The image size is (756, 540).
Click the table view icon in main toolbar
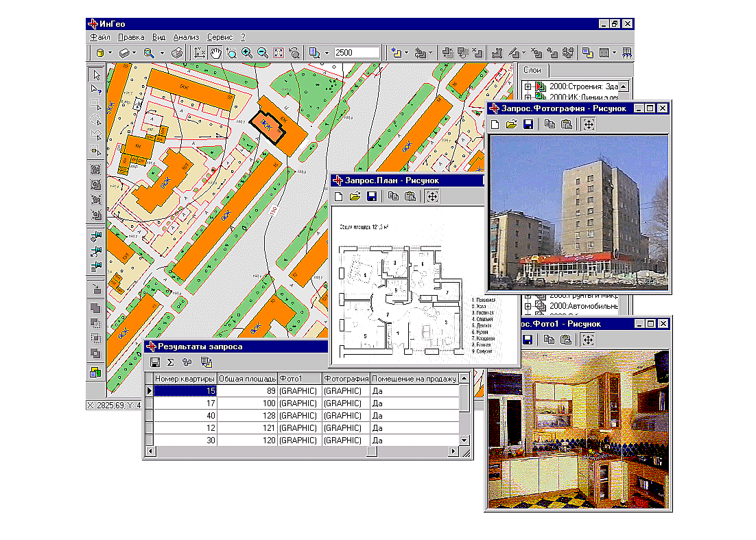[604, 53]
